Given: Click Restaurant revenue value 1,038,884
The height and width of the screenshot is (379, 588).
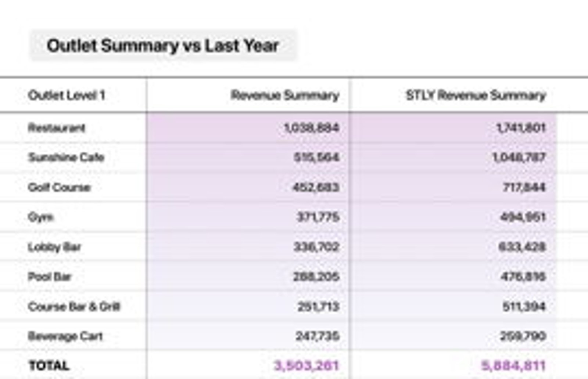Looking at the screenshot, I should pos(312,128).
